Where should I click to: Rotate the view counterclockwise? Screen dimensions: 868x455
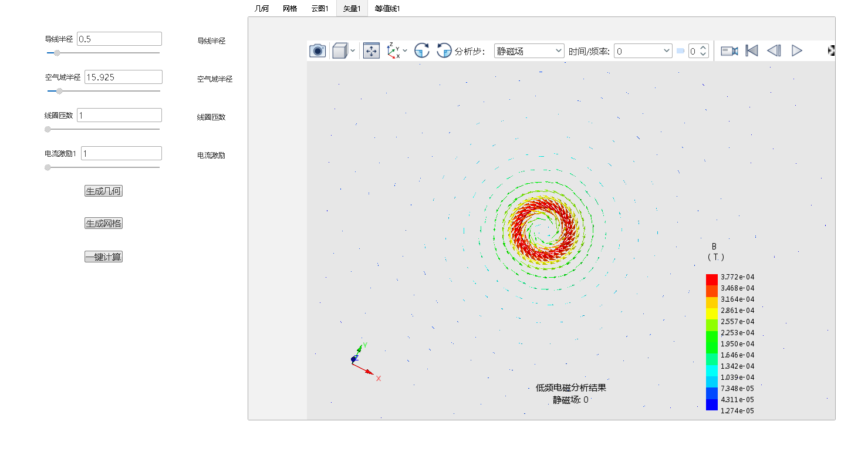(444, 51)
